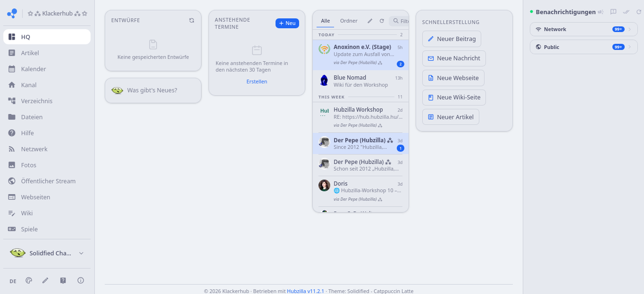
Task: Open Artikel in the sidebar
Action: [47, 53]
